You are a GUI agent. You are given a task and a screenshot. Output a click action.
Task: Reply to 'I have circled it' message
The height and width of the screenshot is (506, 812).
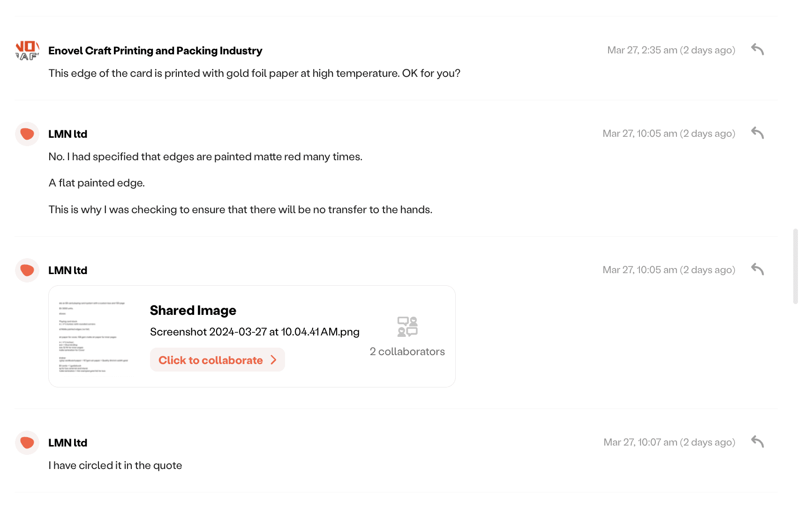click(x=758, y=442)
